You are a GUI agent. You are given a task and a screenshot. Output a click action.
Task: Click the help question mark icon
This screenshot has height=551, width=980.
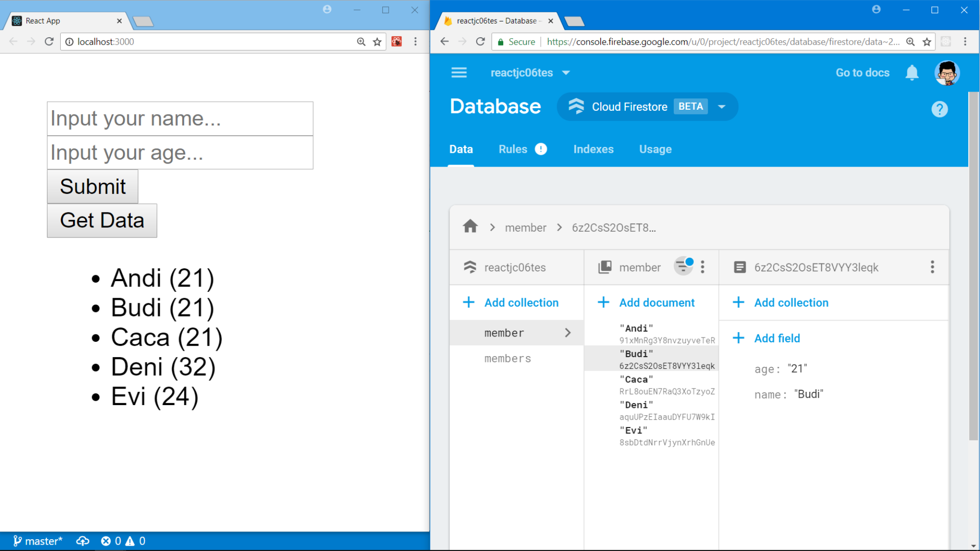[939, 109]
